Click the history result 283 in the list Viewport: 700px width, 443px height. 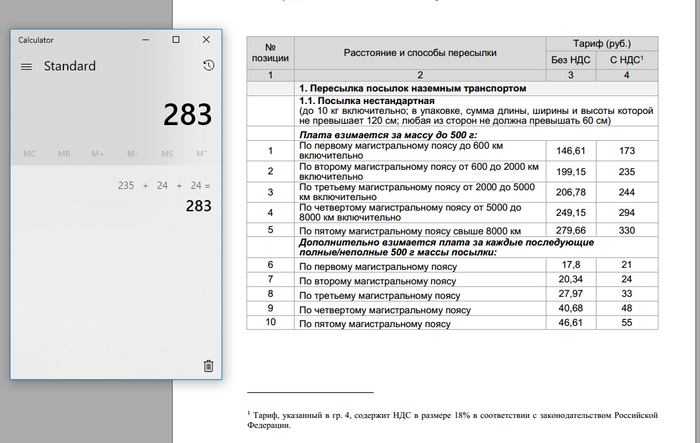point(199,206)
